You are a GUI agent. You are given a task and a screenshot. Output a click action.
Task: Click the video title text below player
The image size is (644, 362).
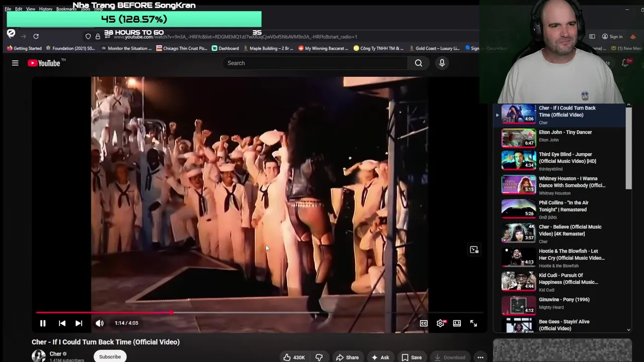click(106, 342)
